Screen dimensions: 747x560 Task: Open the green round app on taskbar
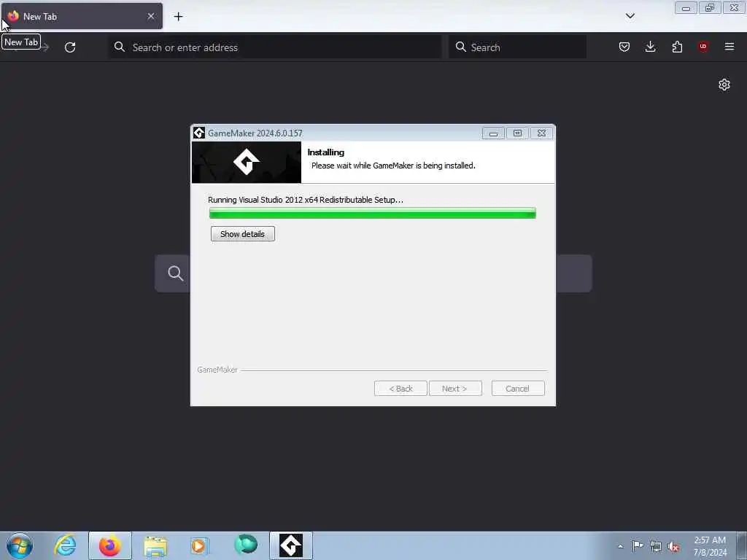pos(246,544)
